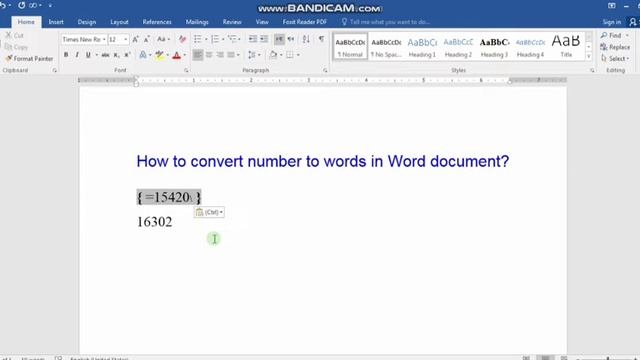Click Text Effects icon
The width and height of the screenshot is (640, 360).
click(143, 55)
